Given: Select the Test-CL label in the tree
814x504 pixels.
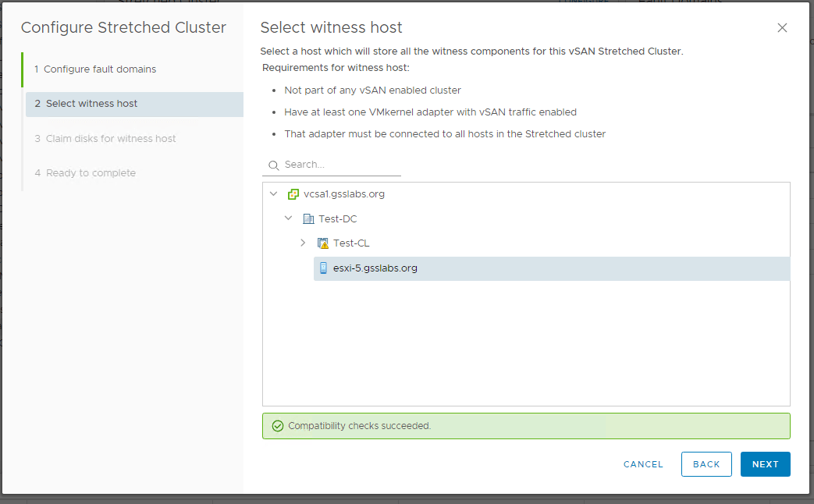Looking at the screenshot, I should [351, 243].
